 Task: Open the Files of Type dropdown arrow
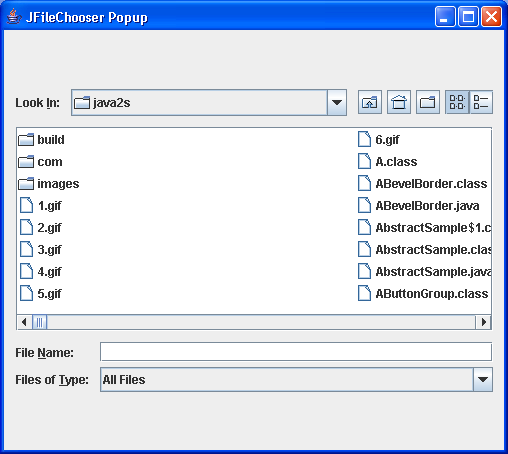pos(483,379)
